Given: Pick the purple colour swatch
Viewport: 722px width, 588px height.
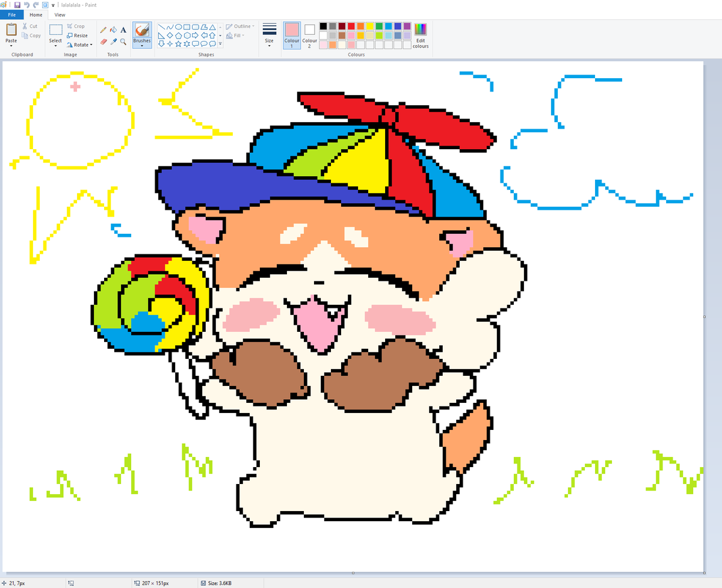Looking at the screenshot, I should click(x=407, y=26).
